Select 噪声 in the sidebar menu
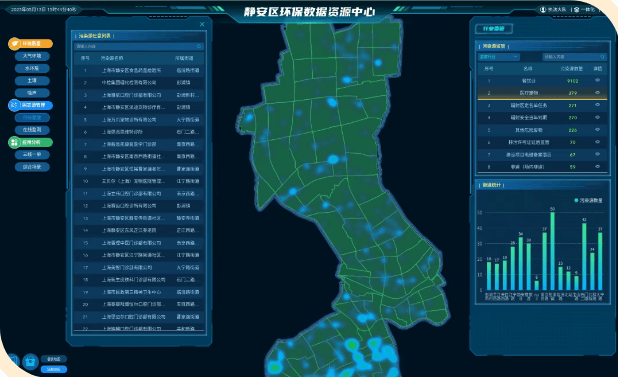The image size is (618, 377). click(32, 93)
